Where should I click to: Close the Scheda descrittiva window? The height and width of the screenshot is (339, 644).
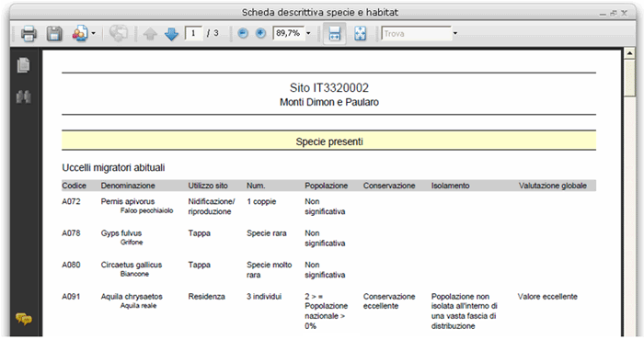pos(624,13)
